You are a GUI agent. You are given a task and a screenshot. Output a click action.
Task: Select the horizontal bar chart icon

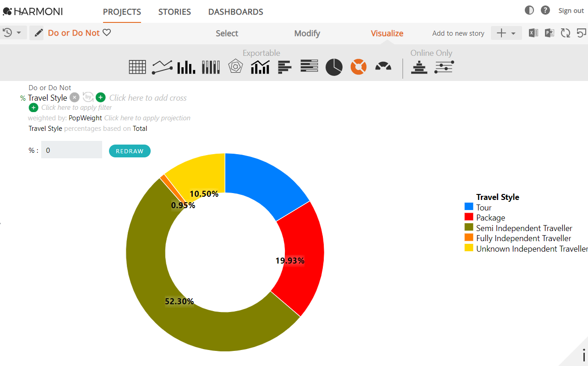coord(284,67)
